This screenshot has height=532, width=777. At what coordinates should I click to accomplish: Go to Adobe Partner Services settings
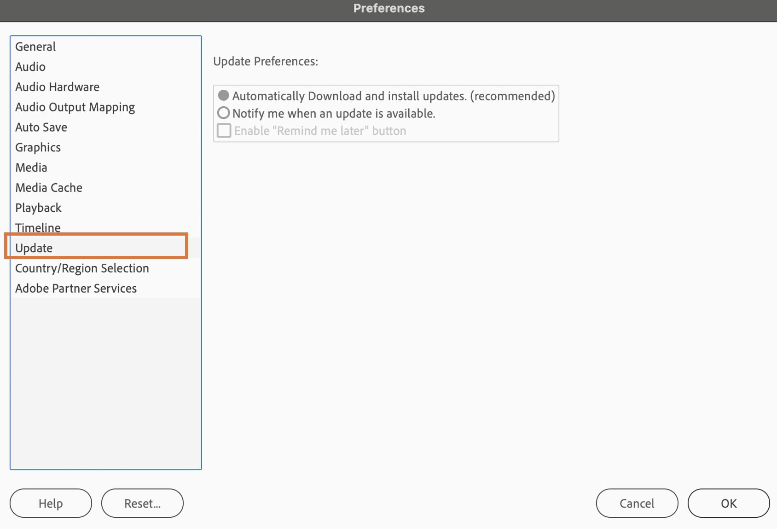pyautogui.click(x=76, y=289)
